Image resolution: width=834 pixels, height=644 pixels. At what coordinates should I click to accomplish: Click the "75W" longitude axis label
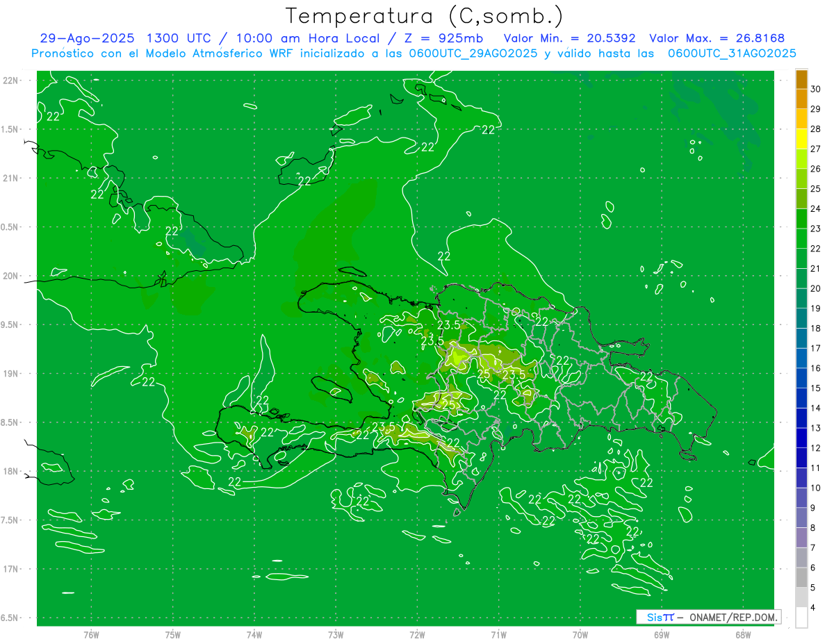pyautogui.click(x=172, y=634)
